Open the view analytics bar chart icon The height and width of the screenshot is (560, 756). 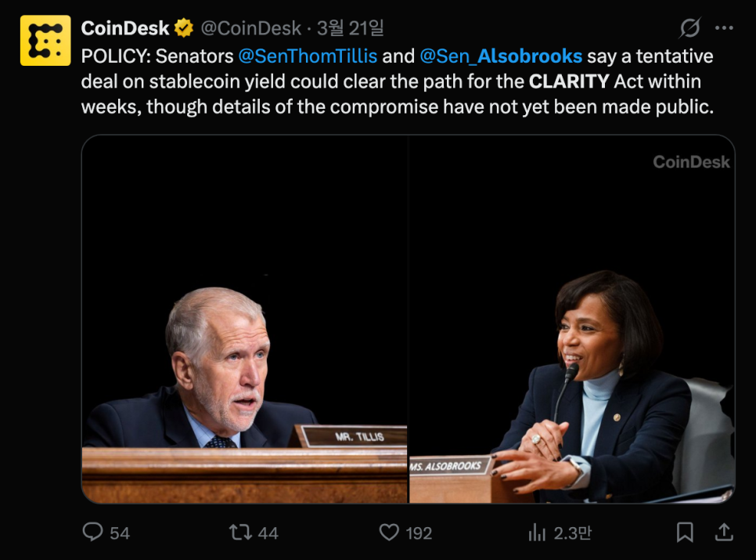pyautogui.click(x=537, y=533)
